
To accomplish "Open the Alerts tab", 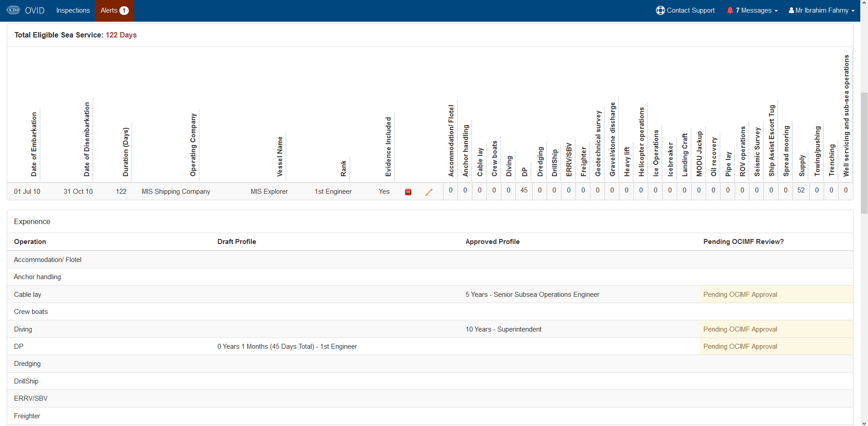I will click(x=115, y=10).
